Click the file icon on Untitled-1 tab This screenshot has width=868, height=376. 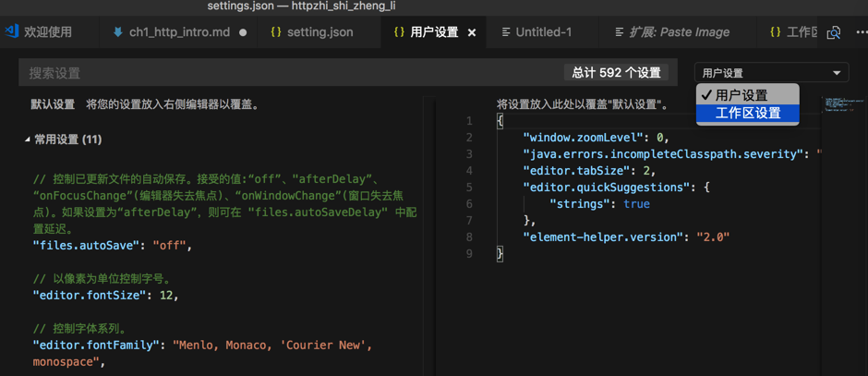pyautogui.click(x=505, y=31)
